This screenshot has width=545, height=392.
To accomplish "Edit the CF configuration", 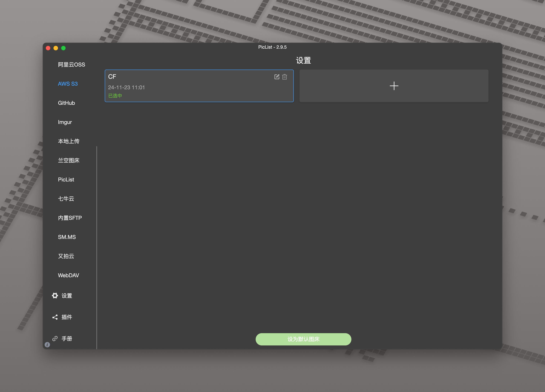I will pos(277,77).
